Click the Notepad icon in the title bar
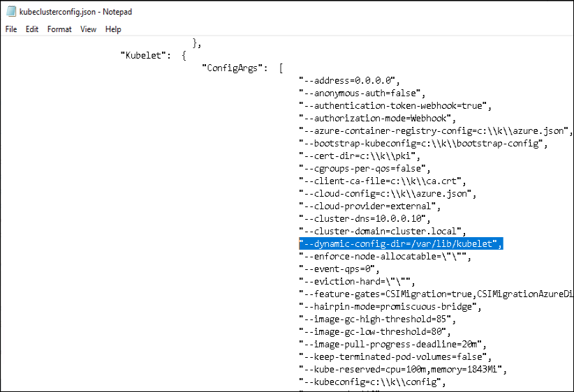The image size is (574, 392). point(11,12)
